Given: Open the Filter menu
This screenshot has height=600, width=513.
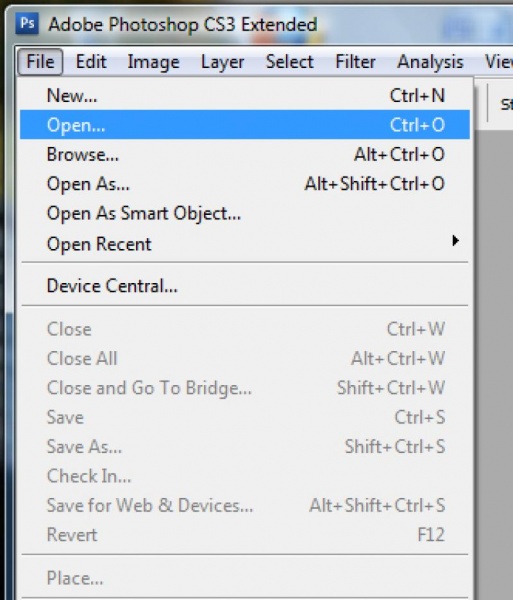Looking at the screenshot, I should click(355, 62).
